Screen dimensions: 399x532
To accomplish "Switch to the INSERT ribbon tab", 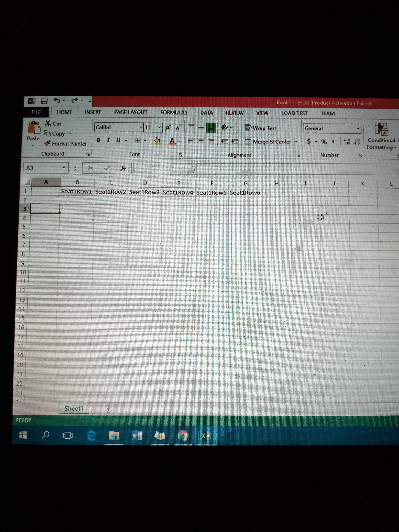I will pyautogui.click(x=93, y=112).
